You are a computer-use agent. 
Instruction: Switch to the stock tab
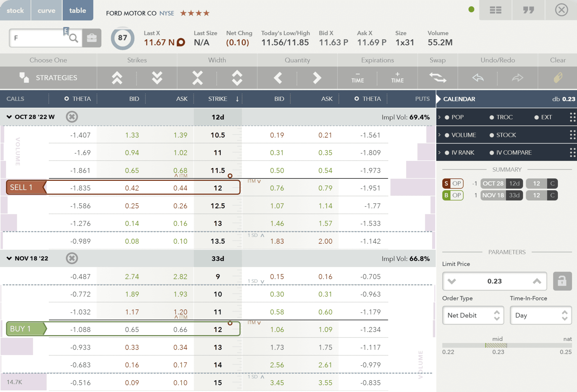pyautogui.click(x=15, y=10)
